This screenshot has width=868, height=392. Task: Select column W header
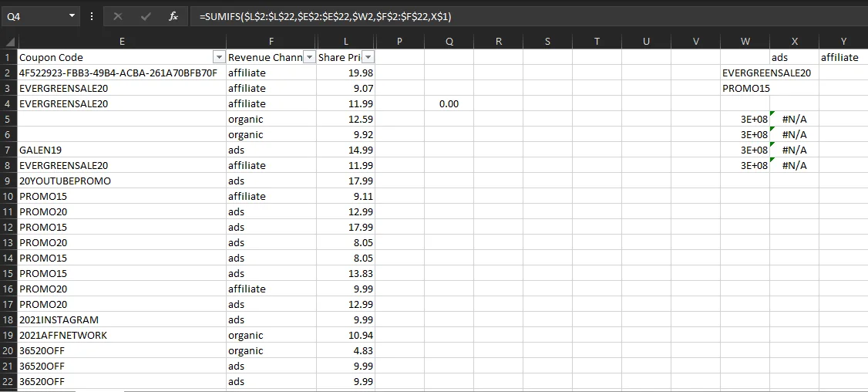pyautogui.click(x=745, y=42)
